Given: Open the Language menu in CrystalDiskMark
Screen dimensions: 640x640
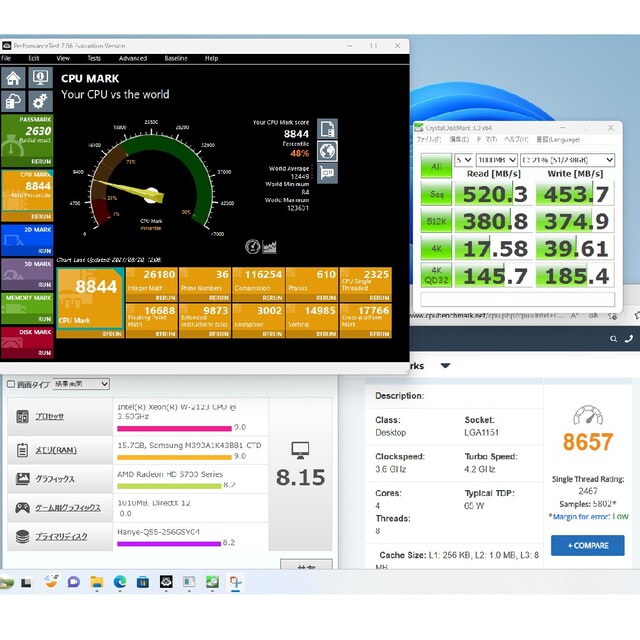Looking at the screenshot, I should click(x=558, y=140).
